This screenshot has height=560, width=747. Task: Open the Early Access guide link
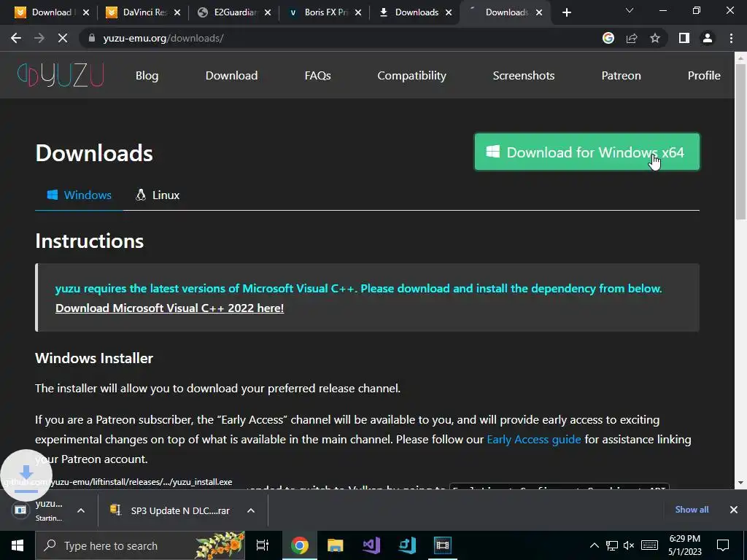coord(533,439)
